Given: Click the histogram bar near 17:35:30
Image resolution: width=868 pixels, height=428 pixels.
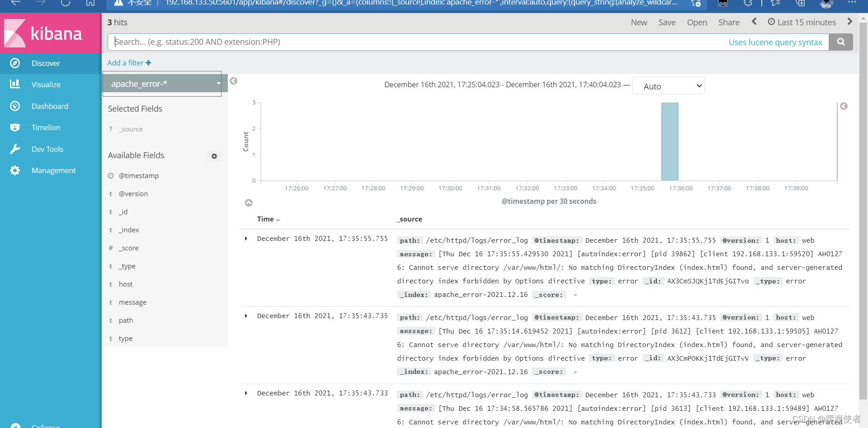Looking at the screenshot, I should point(670,141).
